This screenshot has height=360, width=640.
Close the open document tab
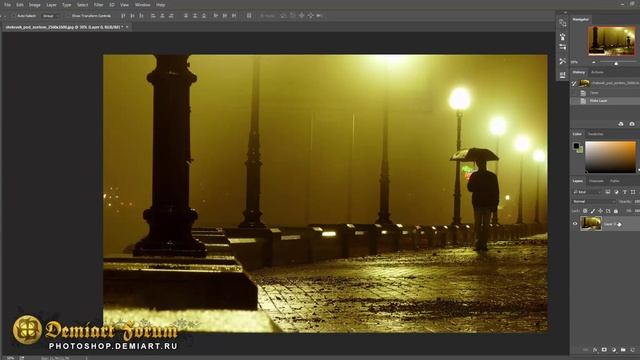pos(127,27)
